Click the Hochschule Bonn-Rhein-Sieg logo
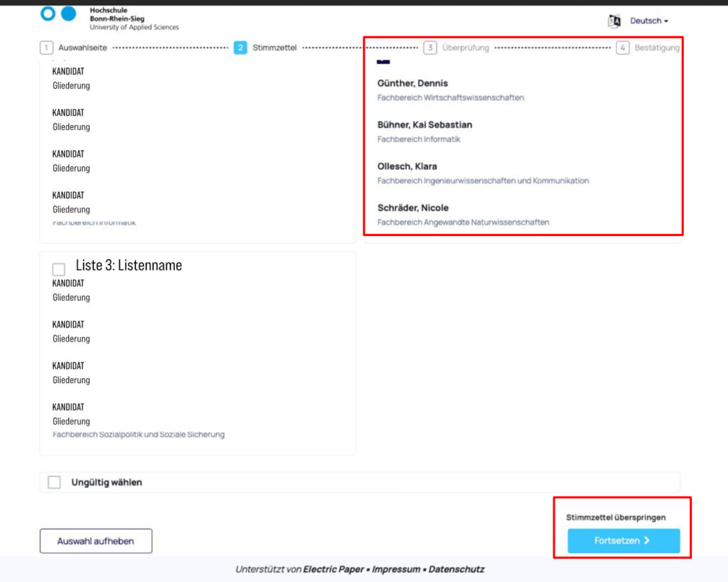This screenshot has width=728, height=582. pyautogui.click(x=109, y=18)
